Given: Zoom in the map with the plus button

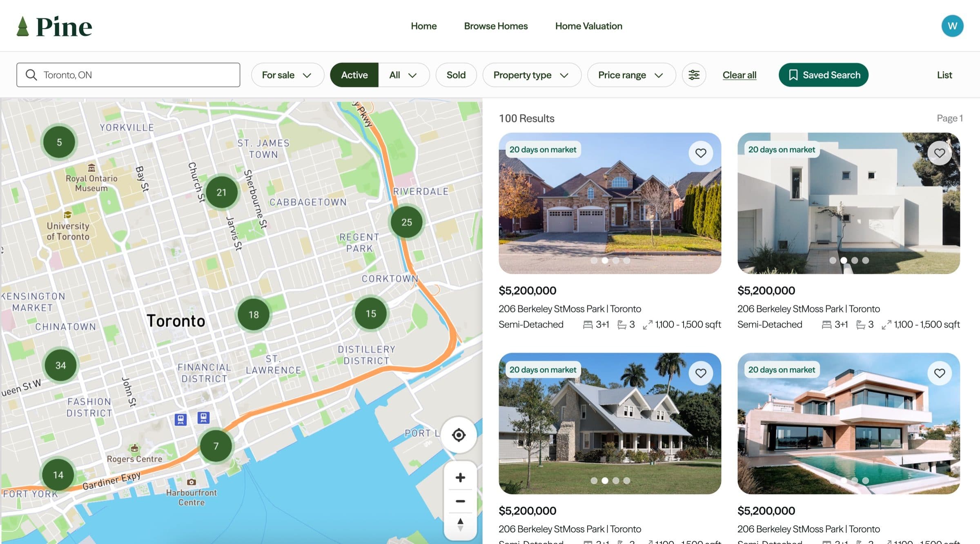Looking at the screenshot, I should click(460, 477).
